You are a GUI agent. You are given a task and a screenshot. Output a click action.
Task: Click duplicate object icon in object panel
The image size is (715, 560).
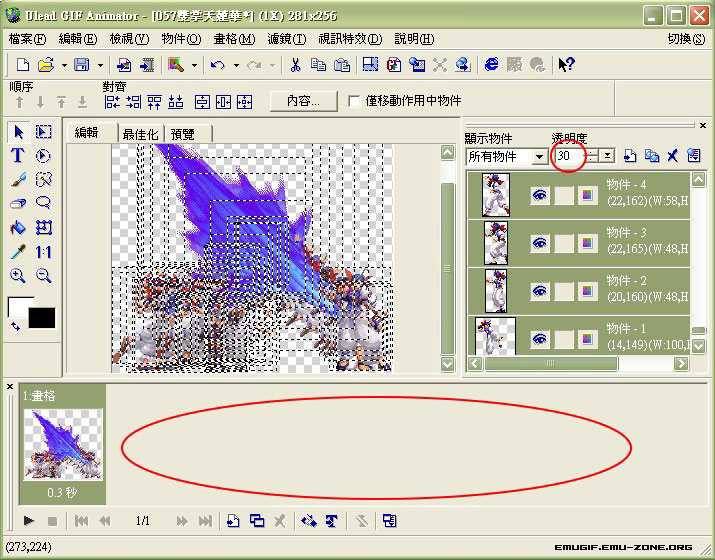(652, 156)
